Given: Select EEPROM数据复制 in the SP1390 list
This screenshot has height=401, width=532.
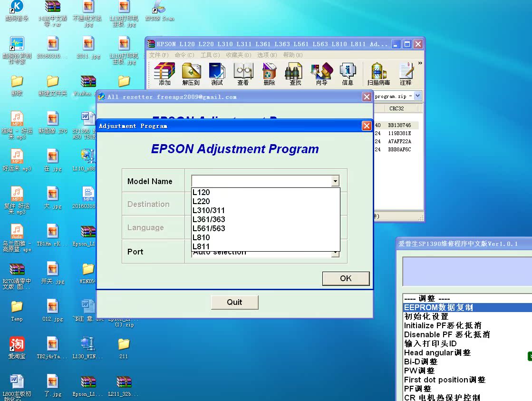Looking at the screenshot, I should tap(467, 307).
